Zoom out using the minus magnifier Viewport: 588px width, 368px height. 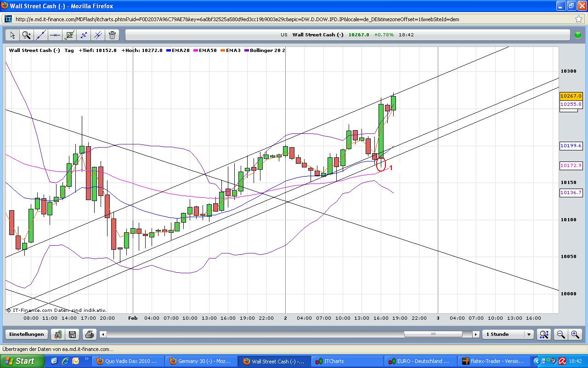(560, 334)
